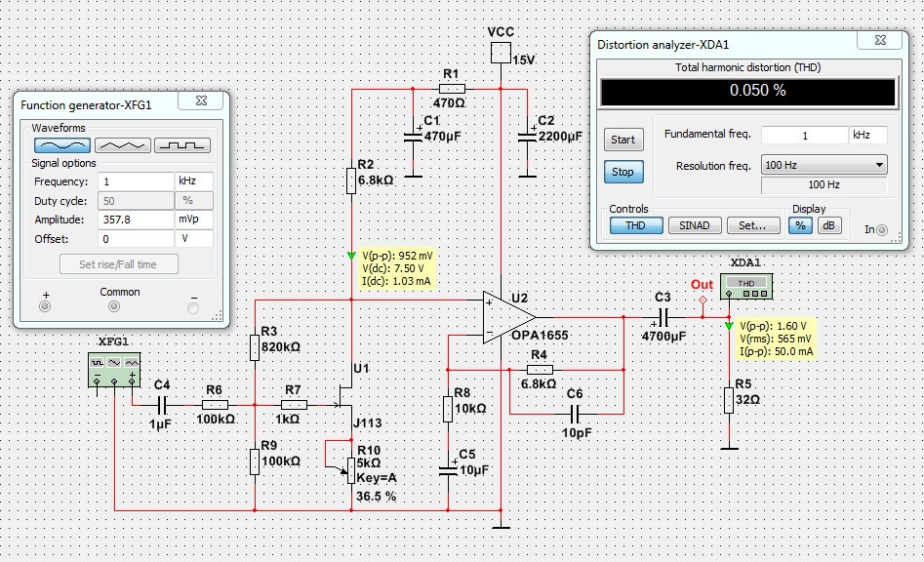The height and width of the screenshot is (562, 924).
Task: Select capacitor C1 470µF
Action: coord(413,137)
